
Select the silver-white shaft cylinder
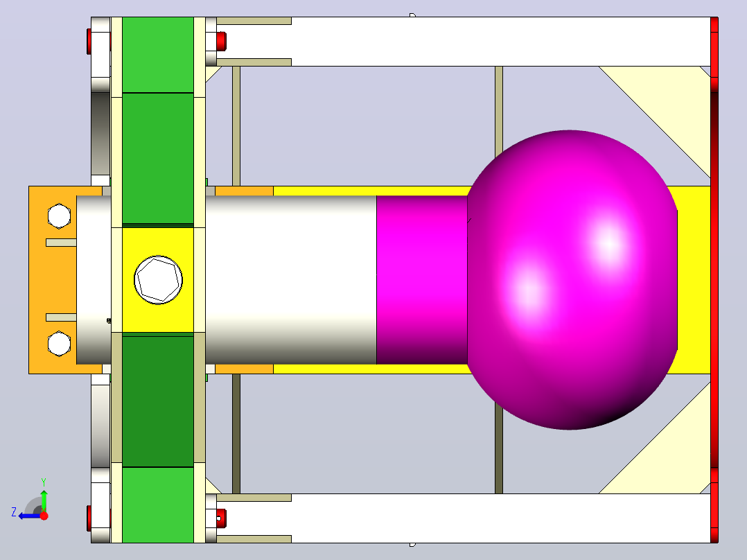click(x=290, y=280)
